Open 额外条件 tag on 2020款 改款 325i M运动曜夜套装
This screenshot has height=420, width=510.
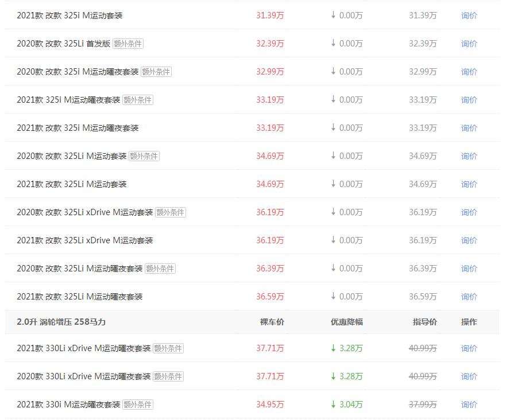[156, 72]
